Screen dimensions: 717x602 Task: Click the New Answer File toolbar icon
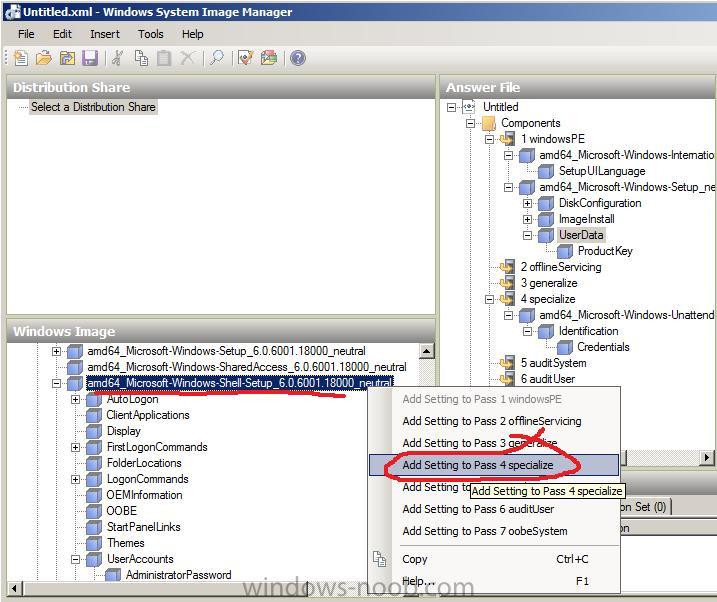pyautogui.click(x=21, y=58)
